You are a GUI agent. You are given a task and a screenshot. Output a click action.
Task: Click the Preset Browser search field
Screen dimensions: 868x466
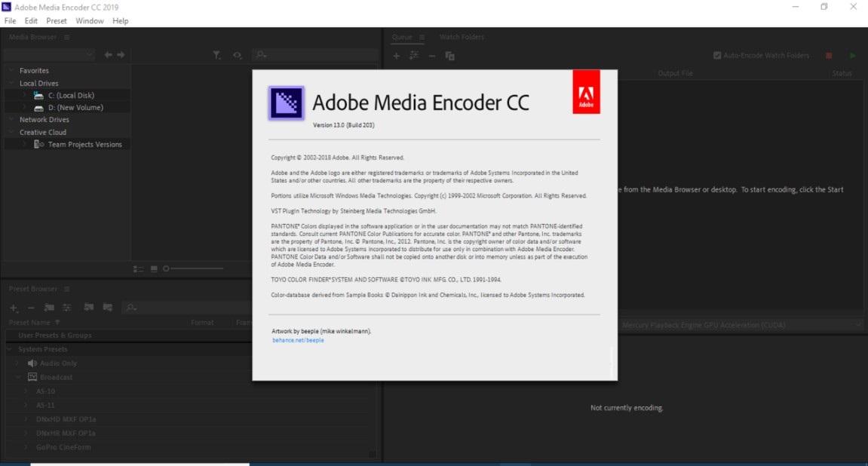[187, 307]
